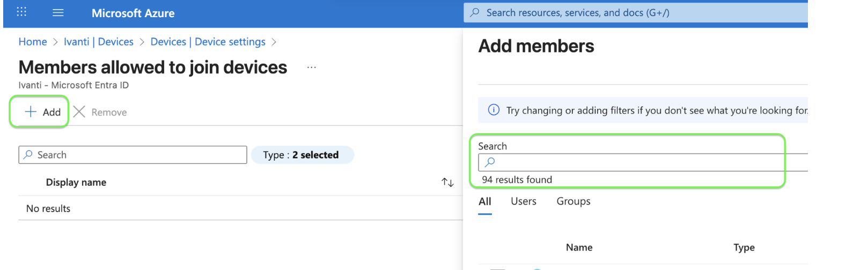868x270 pixels.
Task: Open the hamburger portal menu
Action: click(x=58, y=12)
